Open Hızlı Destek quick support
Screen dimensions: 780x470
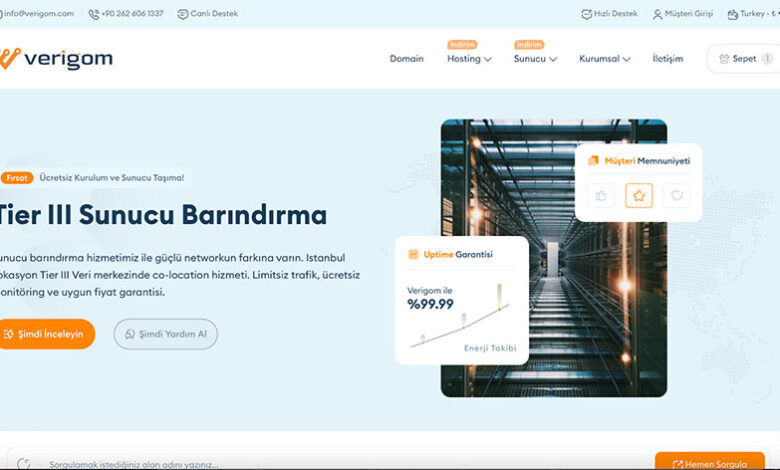(609, 14)
